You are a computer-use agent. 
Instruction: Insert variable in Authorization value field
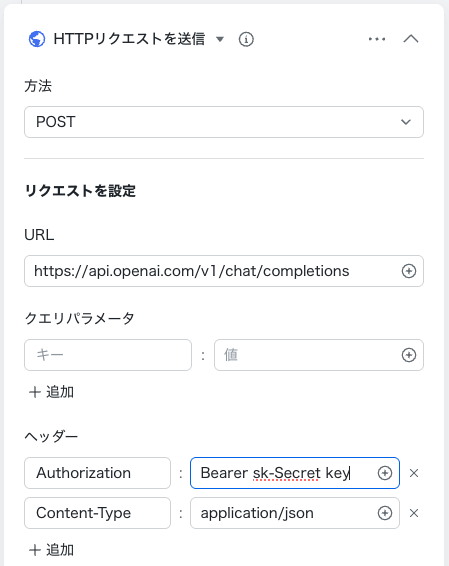(x=385, y=473)
